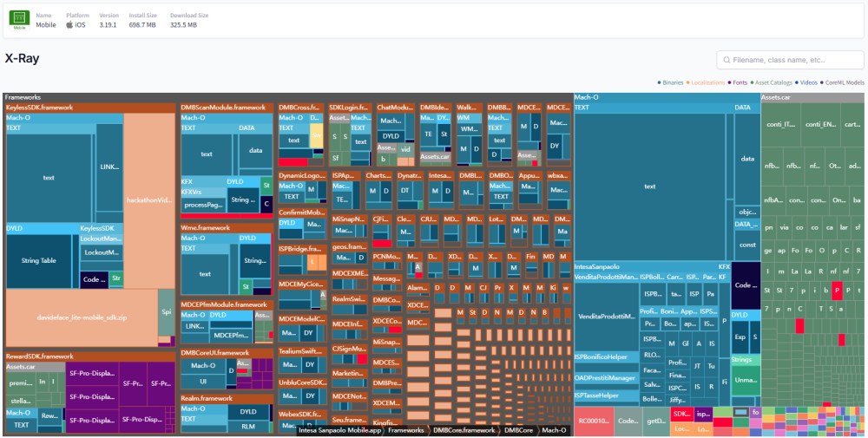Open the RealmSwi... framework header
The image size is (868, 438).
coord(350,298)
